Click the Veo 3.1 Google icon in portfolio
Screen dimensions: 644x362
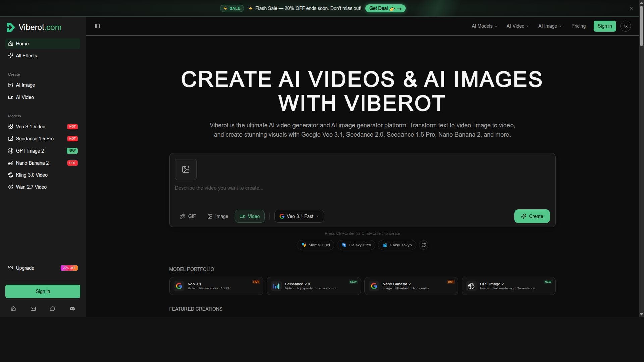pos(179,286)
